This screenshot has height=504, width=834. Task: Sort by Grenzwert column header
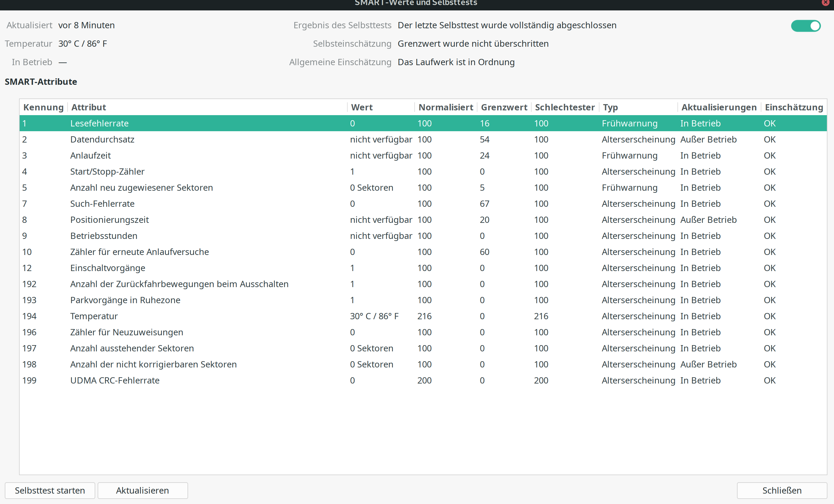pyautogui.click(x=504, y=107)
